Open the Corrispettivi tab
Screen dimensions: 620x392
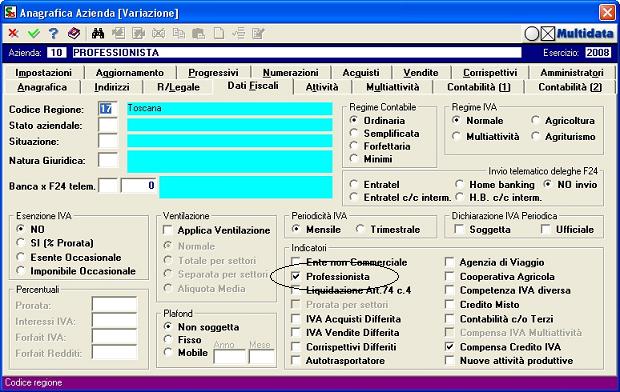point(490,73)
